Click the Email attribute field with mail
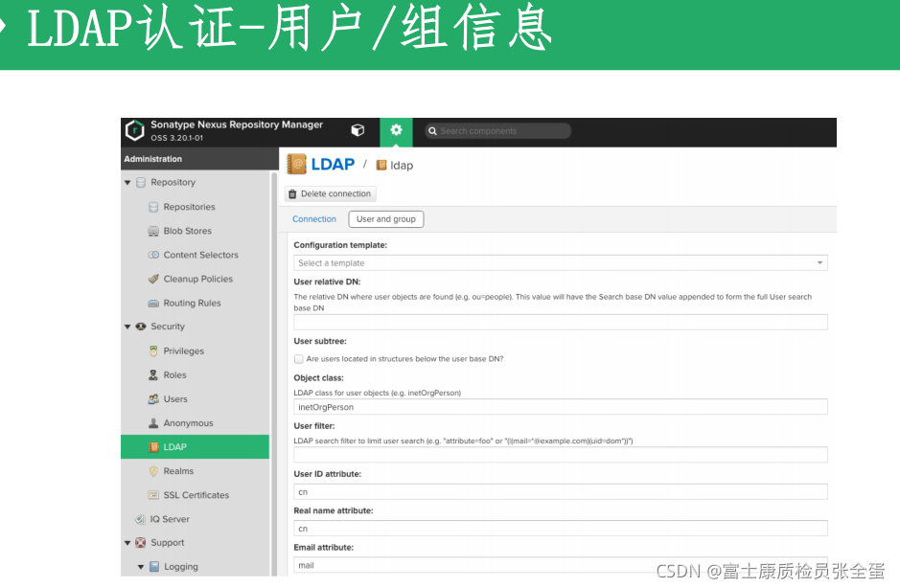This screenshot has height=588, width=900. (561, 565)
